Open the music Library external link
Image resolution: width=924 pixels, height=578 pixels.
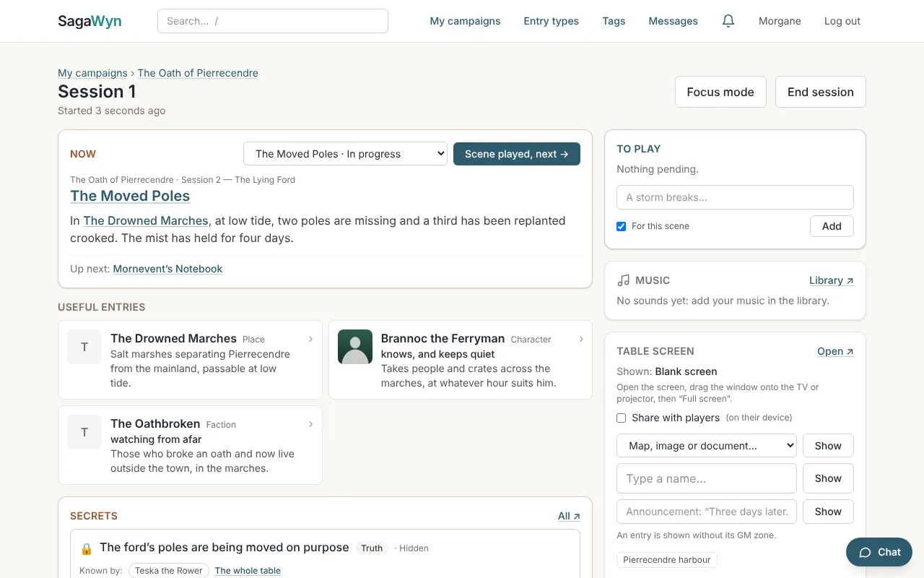(x=832, y=280)
